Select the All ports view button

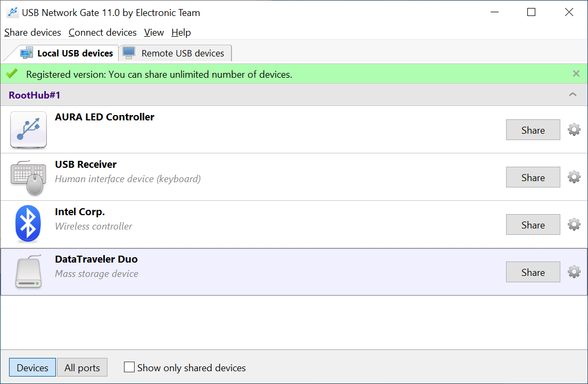(82, 367)
